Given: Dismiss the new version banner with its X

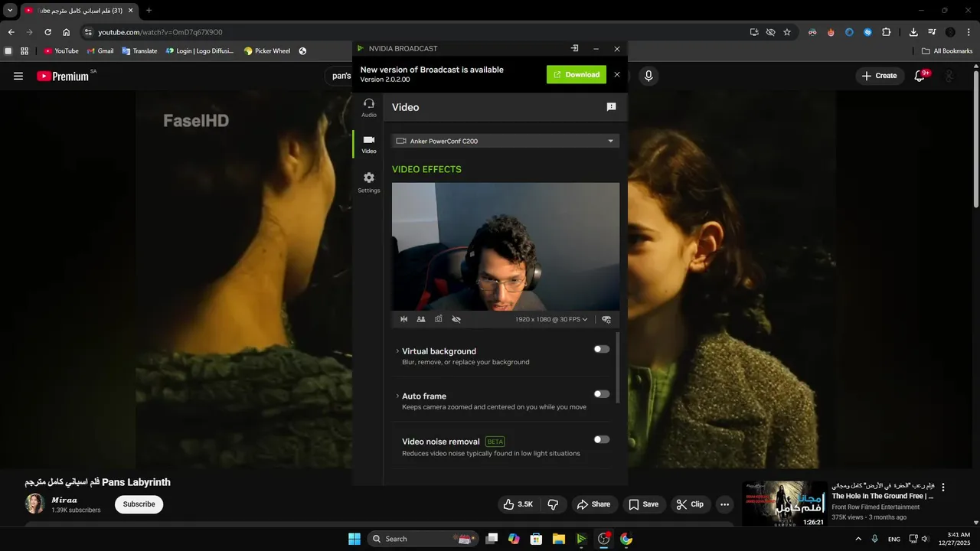Looking at the screenshot, I should pyautogui.click(x=617, y=74).
